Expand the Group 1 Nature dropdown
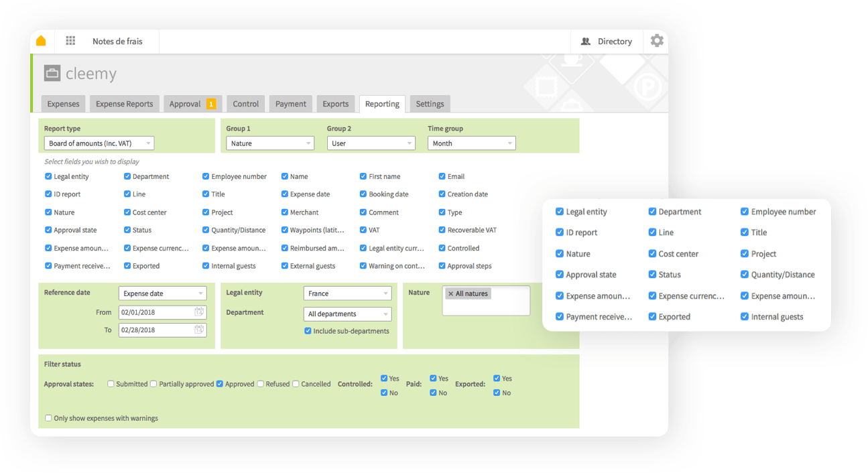 (x=270, y=143)
